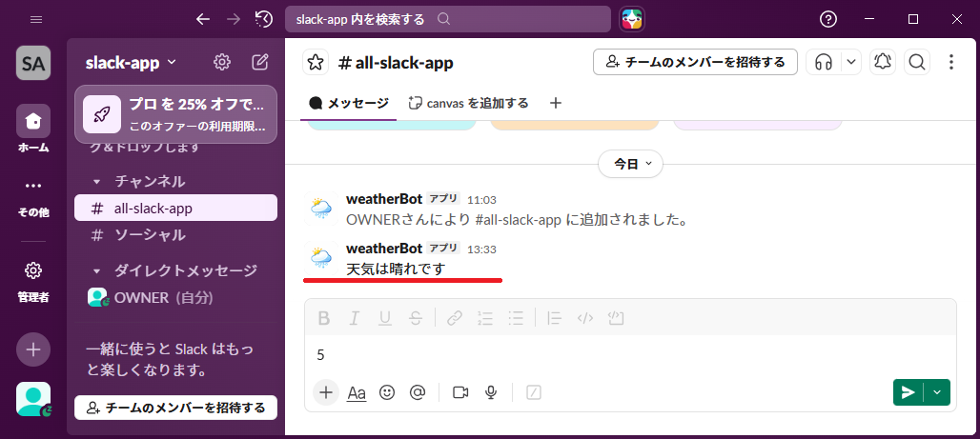Click header チームのメンバーを招待する button
The width and height of the screenshot is (980, 439).
coord(695,62)
